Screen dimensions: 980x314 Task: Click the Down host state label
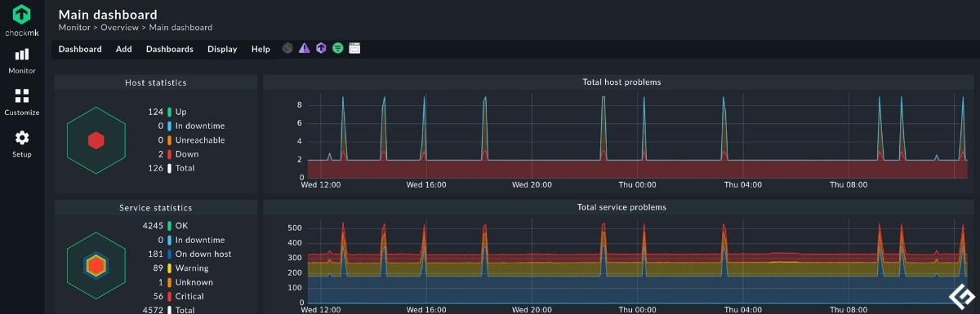coord(187,154)
